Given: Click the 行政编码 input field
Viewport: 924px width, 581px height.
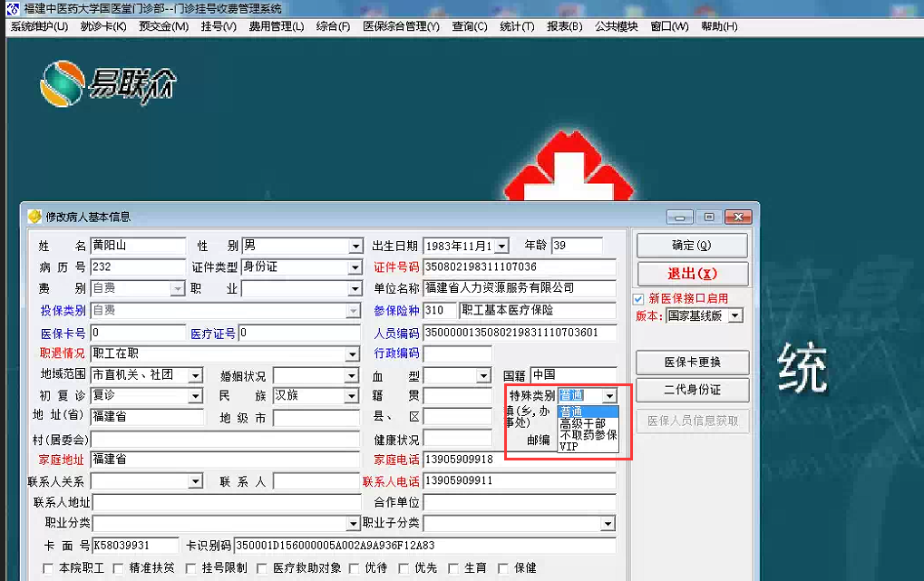Looking at the screenshot, I should click(457, 353).
